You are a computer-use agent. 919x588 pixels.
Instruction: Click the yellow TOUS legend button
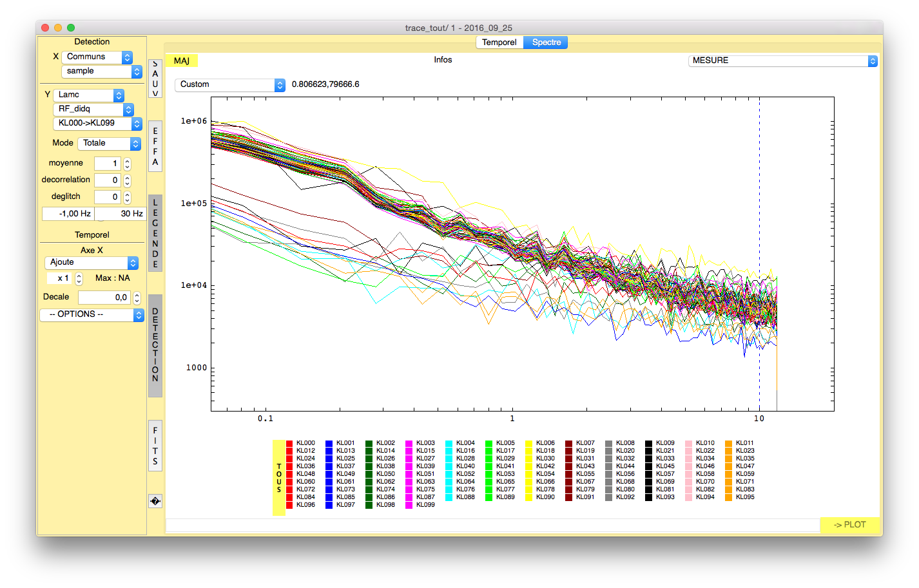[279, 478]
